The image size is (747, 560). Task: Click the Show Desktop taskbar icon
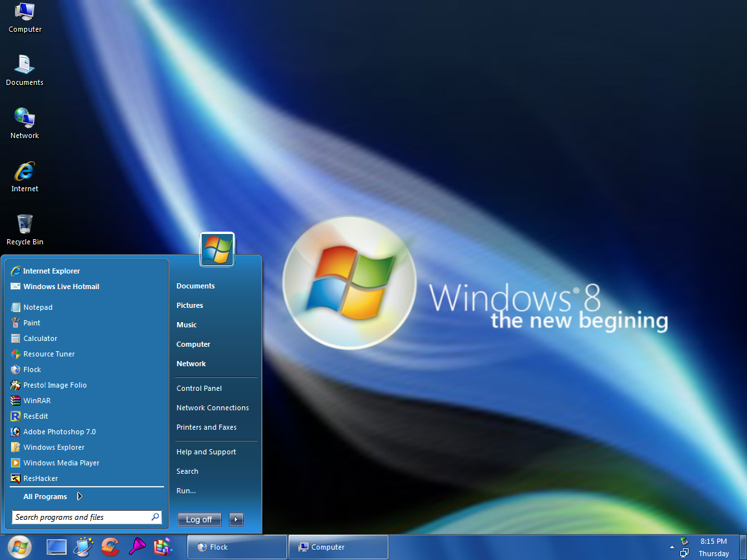tap(56, 546)
